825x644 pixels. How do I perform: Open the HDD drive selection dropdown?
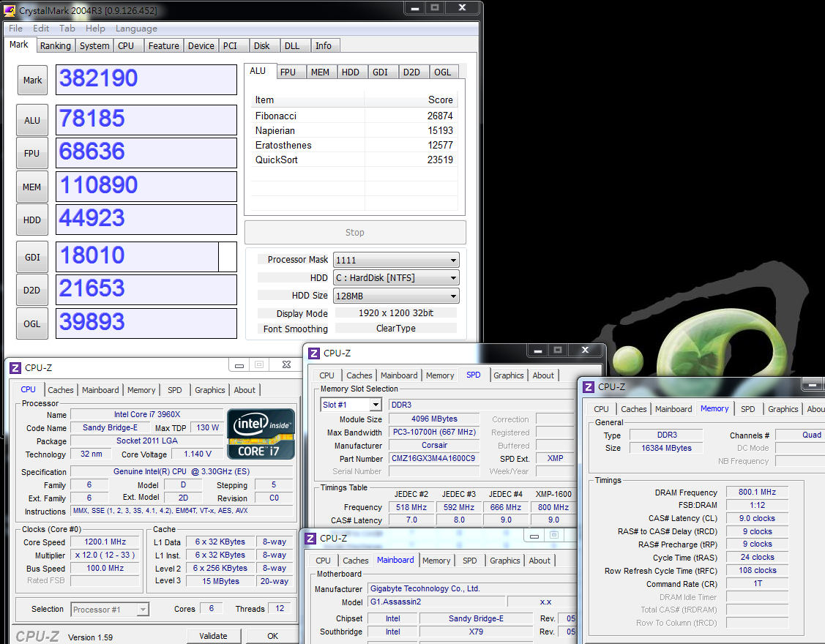pos(396,278)
